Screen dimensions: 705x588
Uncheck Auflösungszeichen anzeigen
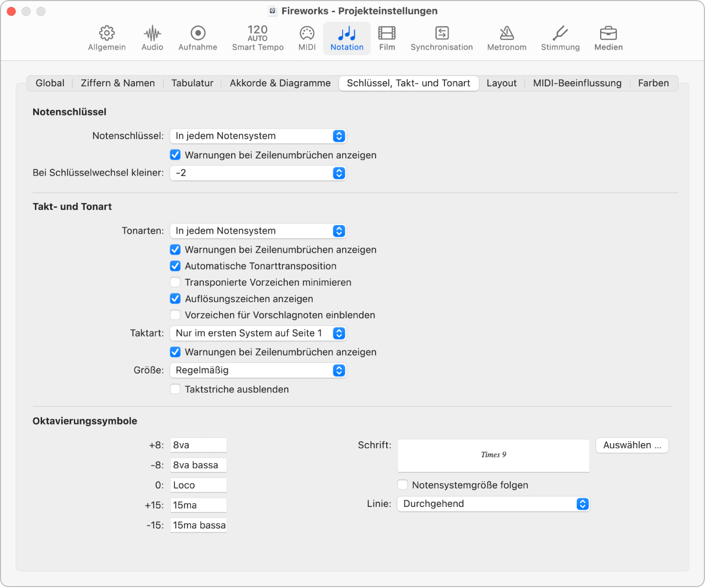click(175, 299)
